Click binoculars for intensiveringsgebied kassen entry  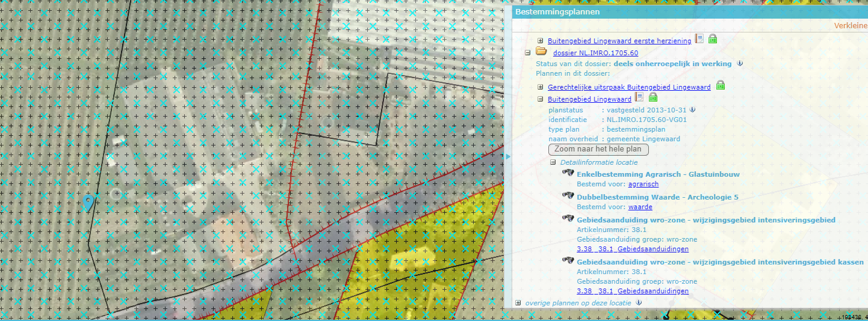[568, 261]
